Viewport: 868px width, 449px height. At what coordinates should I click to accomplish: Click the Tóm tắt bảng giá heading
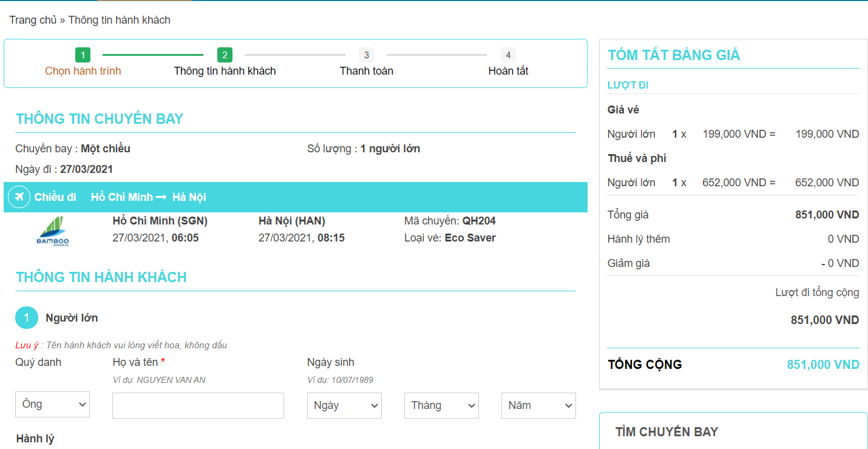(674, 55)
